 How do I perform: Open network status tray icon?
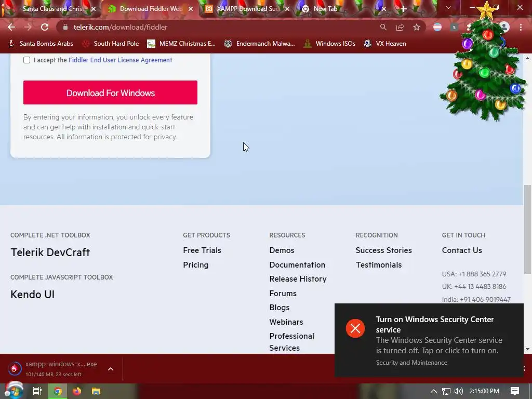[446, 391]
